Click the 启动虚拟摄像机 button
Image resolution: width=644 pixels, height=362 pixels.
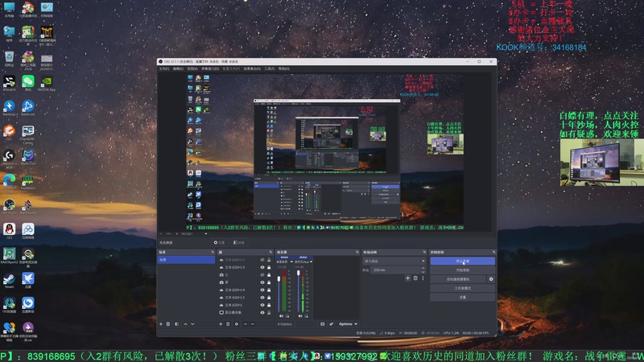tap(458, 279)
